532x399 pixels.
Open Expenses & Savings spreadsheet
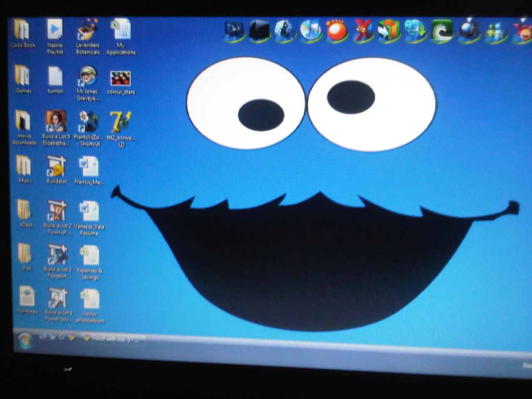point(89,263)
